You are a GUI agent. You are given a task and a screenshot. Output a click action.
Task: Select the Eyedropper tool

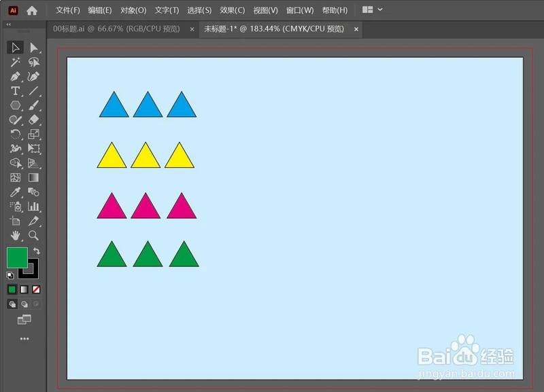pyautogui.click(x=15, y=192)
